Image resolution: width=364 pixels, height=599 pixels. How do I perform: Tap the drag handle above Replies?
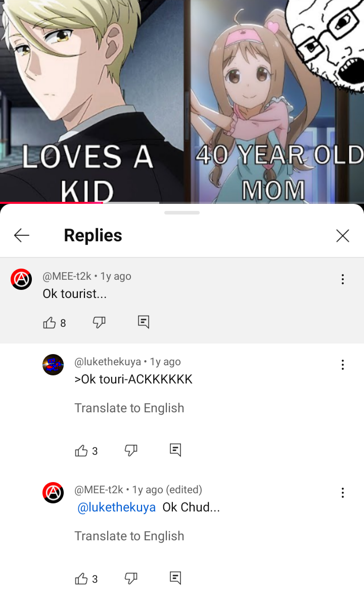click(x=182, y=213)
